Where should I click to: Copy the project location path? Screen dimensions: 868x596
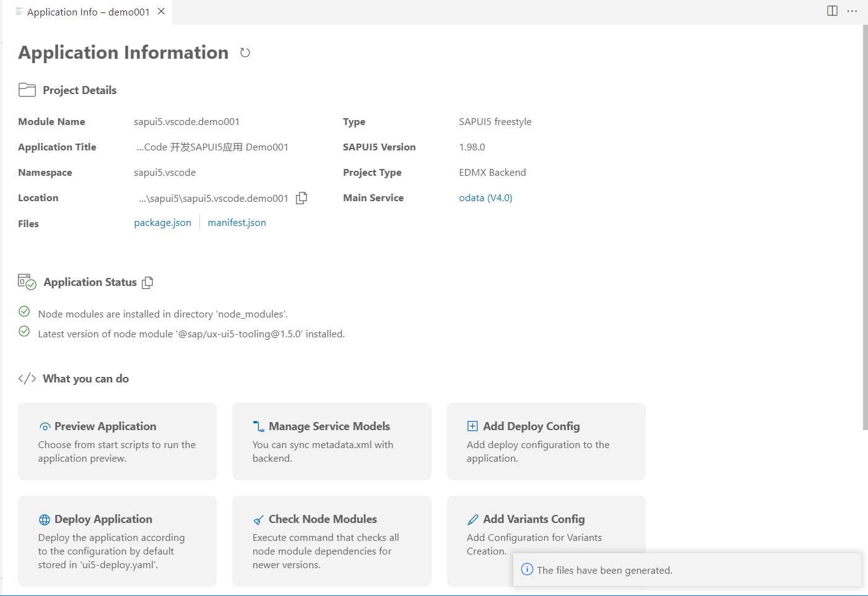302,198
